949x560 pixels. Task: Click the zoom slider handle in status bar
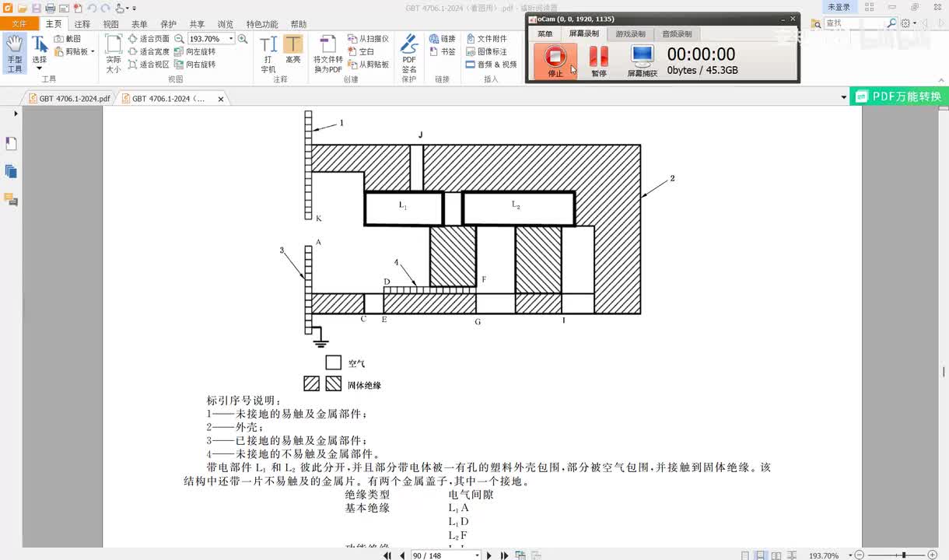click(904, 555)
